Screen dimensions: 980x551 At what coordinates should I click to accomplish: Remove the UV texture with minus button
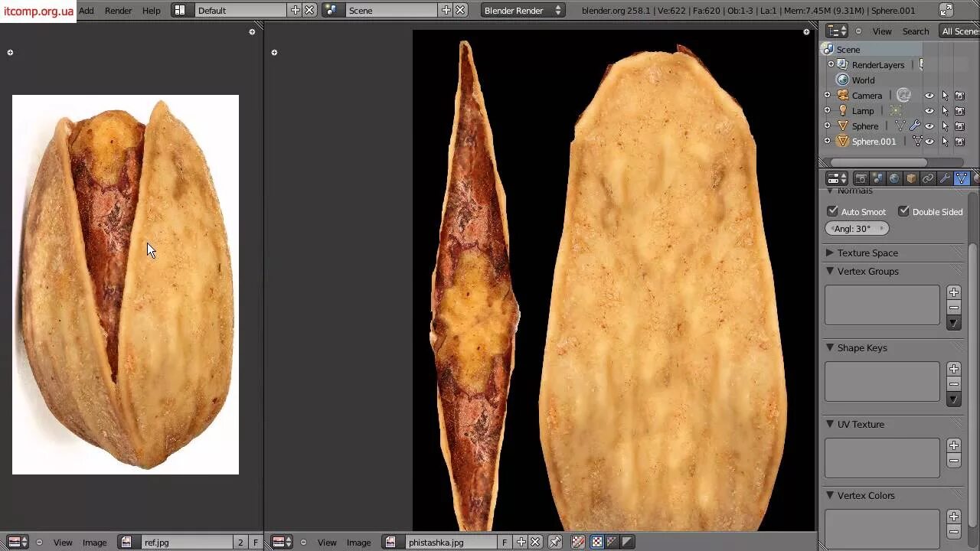pyautogui.click(x=954, y=461)
